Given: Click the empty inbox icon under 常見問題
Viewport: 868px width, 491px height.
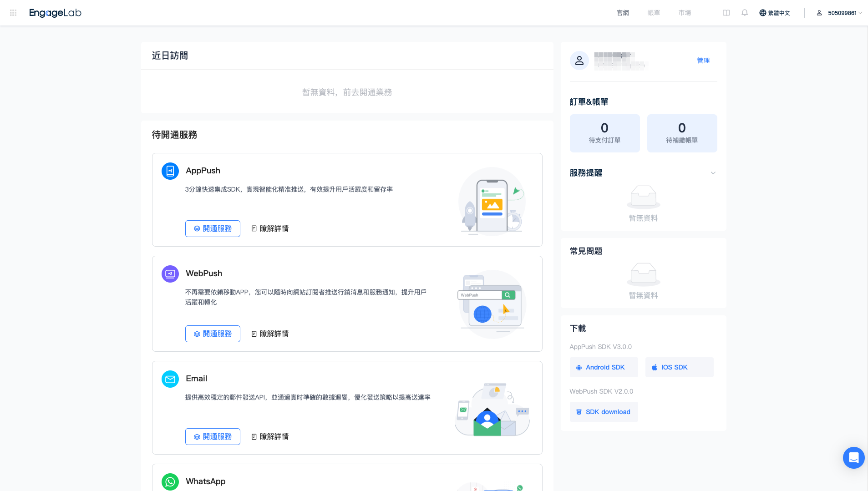Looking at the screenshot, I should pos(644,274).
